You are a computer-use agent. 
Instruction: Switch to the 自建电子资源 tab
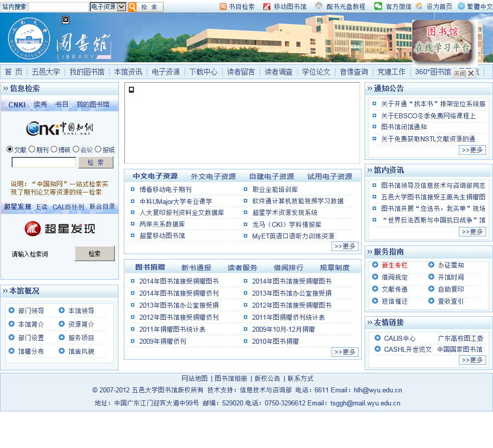tap(272, 176)
